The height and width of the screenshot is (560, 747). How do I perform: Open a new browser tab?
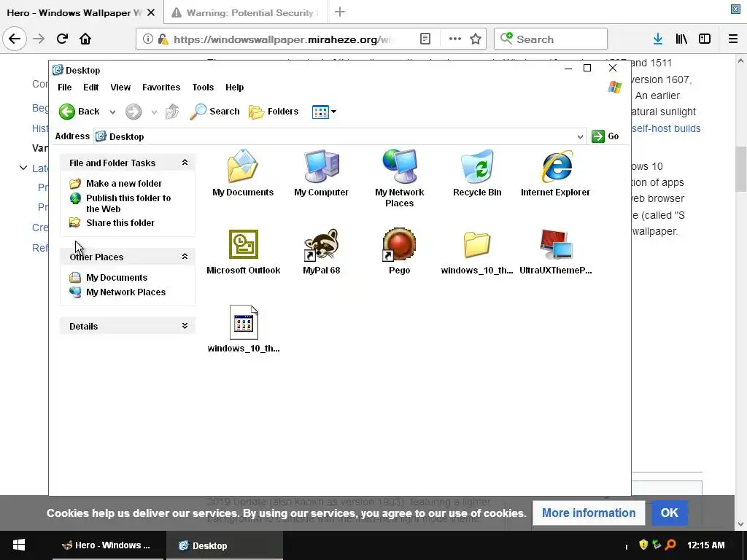340,12
